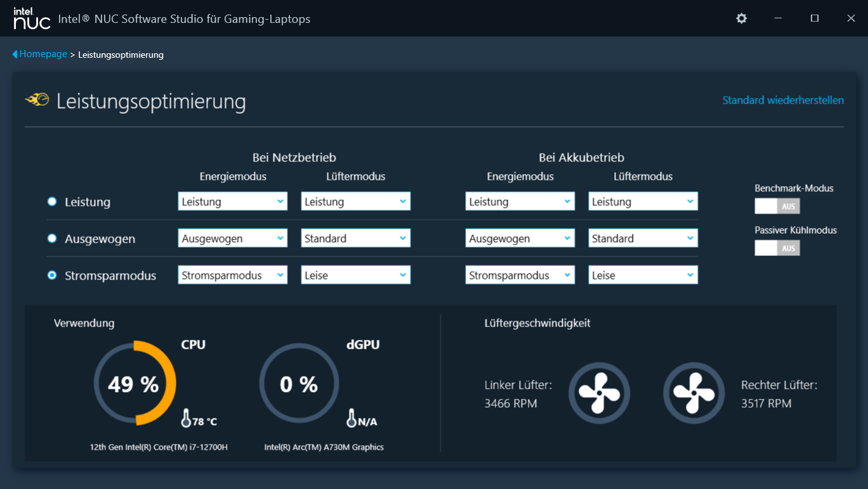Go to Homepage breadcrumb link

[x=43, y=55]
